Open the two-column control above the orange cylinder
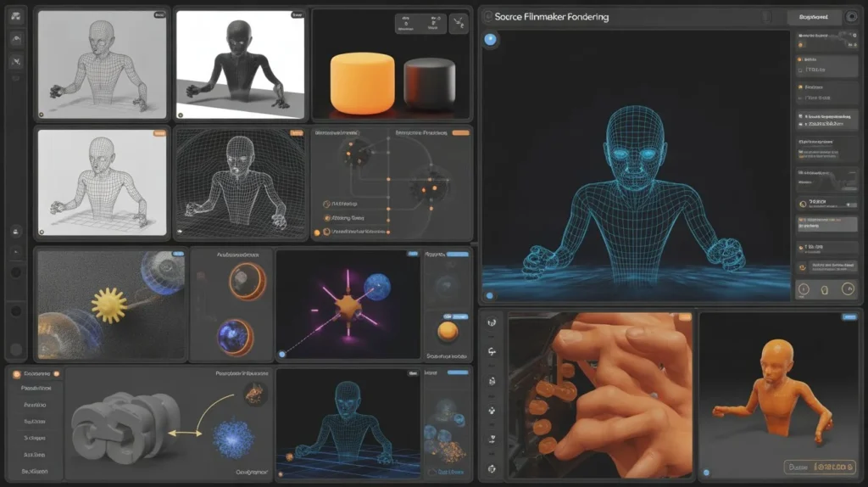 (x=421, y=24)
